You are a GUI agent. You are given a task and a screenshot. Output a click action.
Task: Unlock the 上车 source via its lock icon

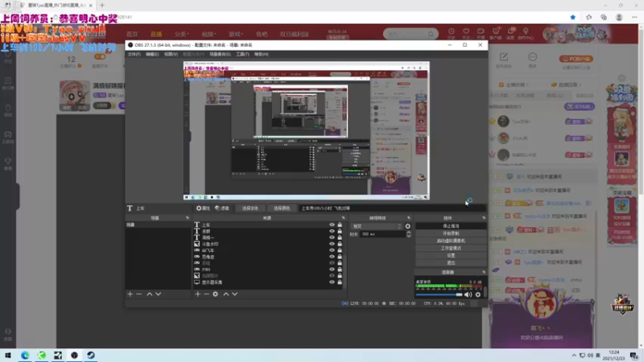(x=340, y=225)
